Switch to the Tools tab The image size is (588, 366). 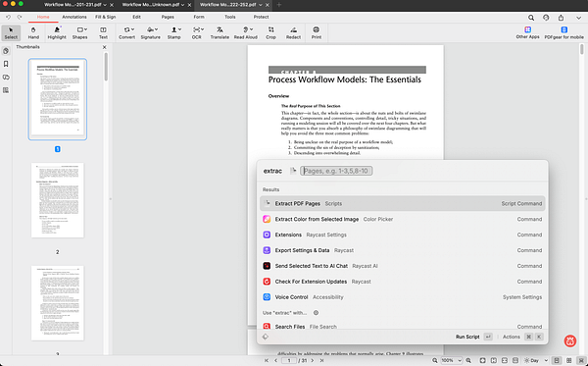tap(230, 17)
